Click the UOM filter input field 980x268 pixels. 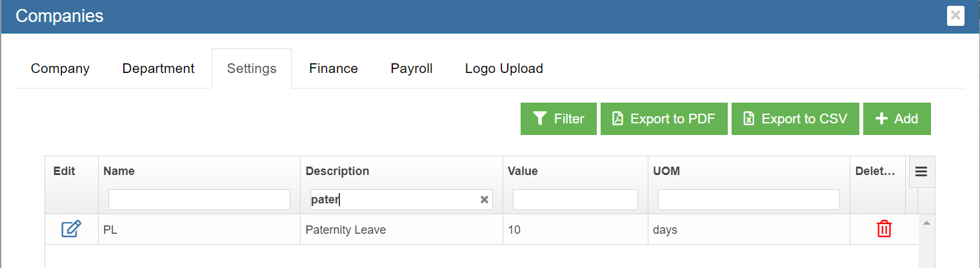(748, 200)
